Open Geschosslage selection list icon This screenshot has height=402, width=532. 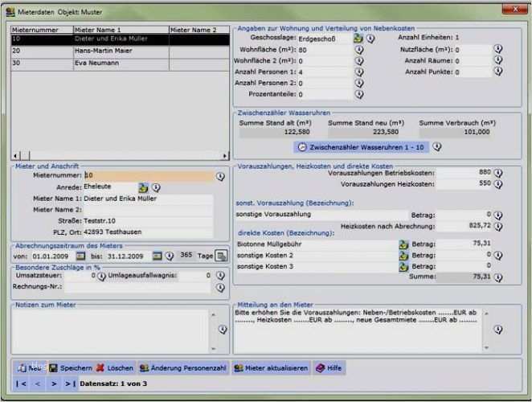coord(358,38)
